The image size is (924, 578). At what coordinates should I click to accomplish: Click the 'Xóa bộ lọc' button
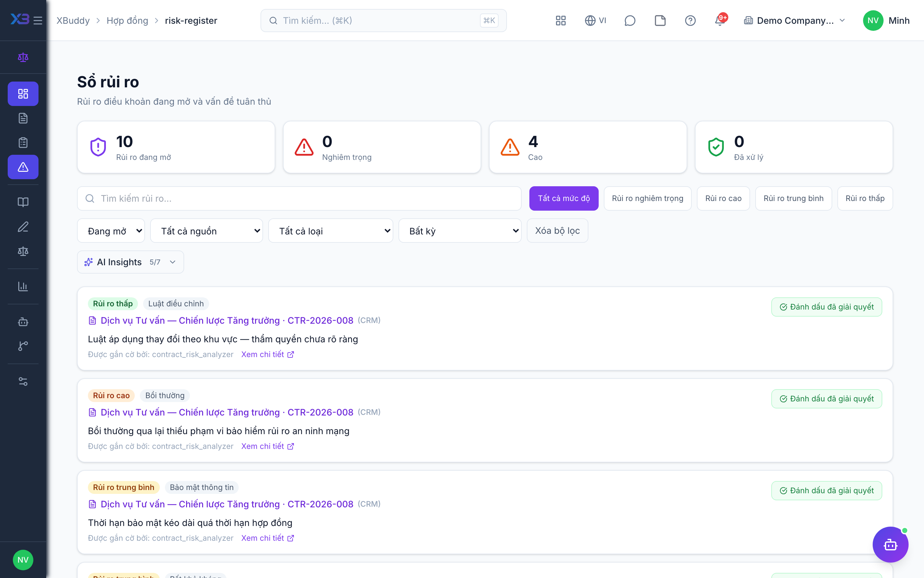558,231
